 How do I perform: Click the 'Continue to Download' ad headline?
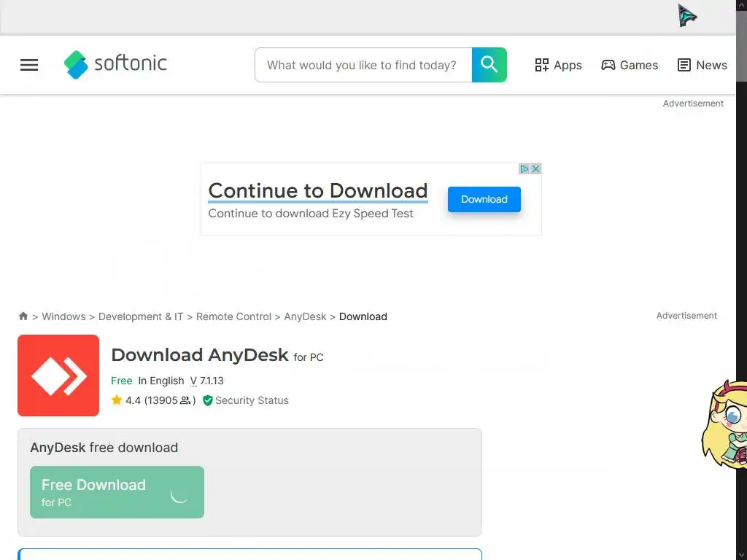point(318,190)
